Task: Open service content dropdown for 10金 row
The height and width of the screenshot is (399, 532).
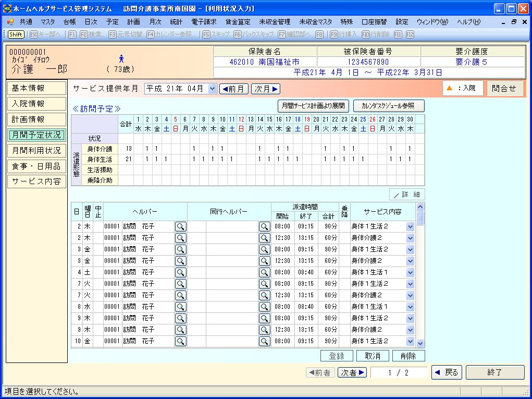Action: pyautogui.click(x=410, y=341)
